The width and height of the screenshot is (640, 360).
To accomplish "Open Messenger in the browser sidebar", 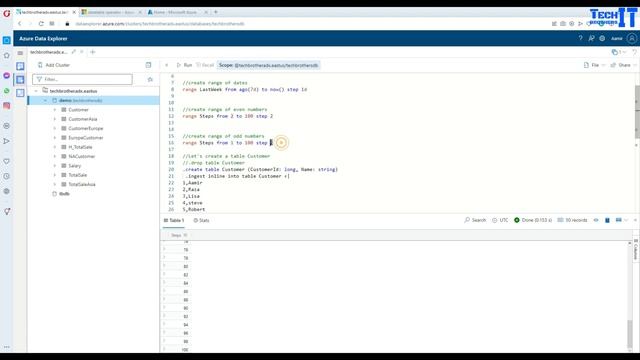I will coord(7,76).
